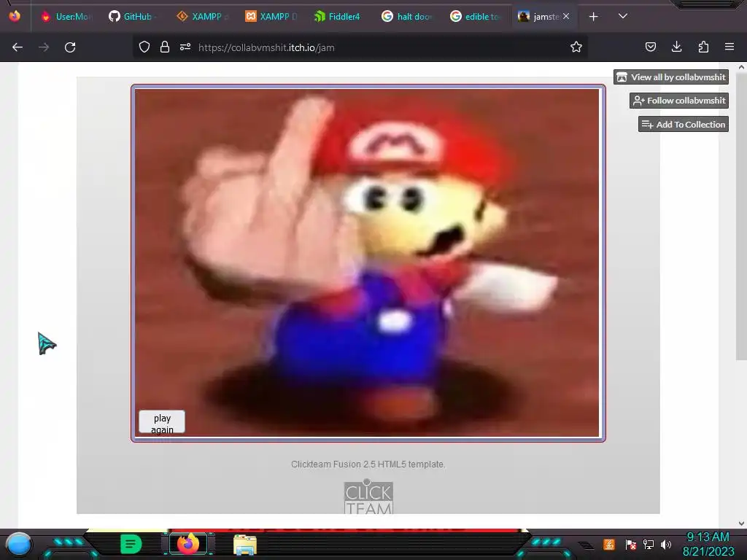This screenshot has width=747, height=560.
Task: Click Clickteam Fusion 2.5 HTML5 template text
Action: [368, 464]
